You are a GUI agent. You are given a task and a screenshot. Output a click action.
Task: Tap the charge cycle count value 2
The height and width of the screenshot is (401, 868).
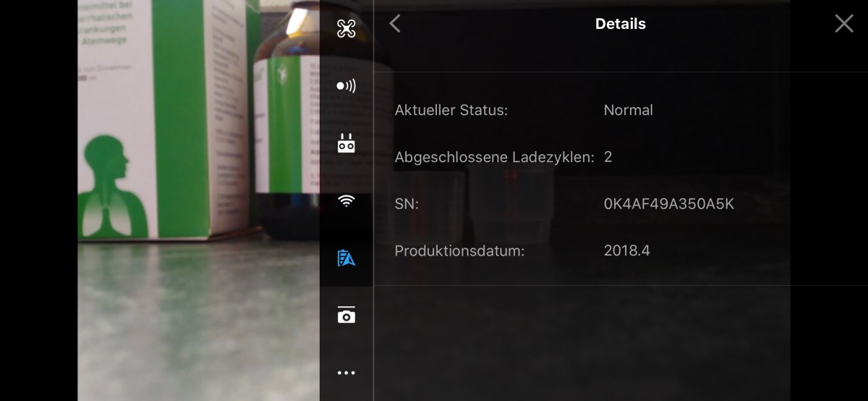(x=608, y=157)
